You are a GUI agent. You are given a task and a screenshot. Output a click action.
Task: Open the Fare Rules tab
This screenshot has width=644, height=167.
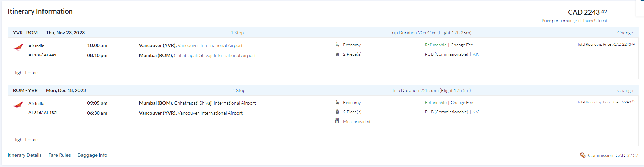click(x=60, y=155)
